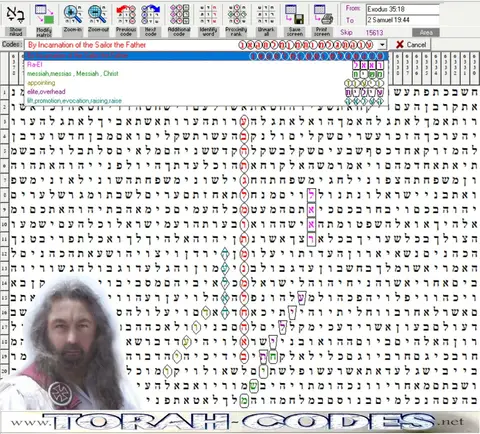The width and height of the screenshot is (480, 434).
Task: Click the Previous code label button
Action: pyautogui.click(x=126, y=32)
